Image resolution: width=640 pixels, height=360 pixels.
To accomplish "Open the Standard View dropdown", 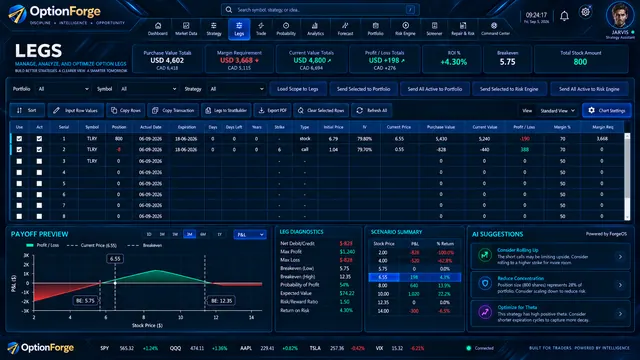I will 557,111.
